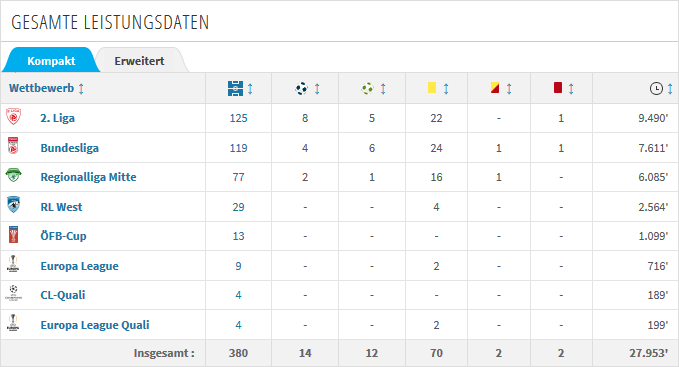Open the Bundesliga competition link

70,148
